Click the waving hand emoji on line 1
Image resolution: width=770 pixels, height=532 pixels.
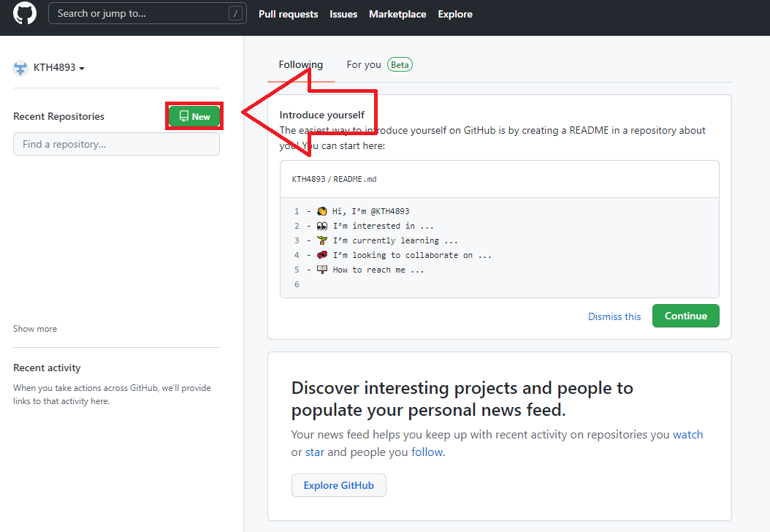pyautogui.click(x=321, y=211)
